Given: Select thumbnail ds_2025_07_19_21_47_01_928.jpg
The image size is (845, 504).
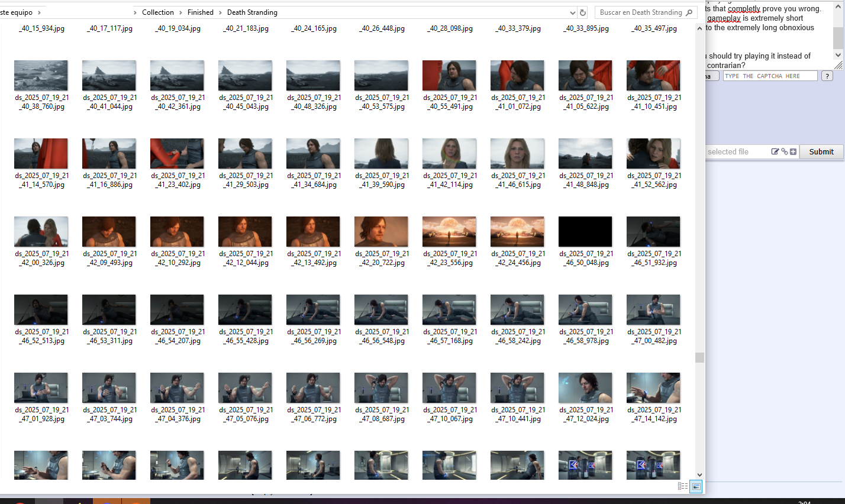Looking at the screenshot, I should pos(41,388).
